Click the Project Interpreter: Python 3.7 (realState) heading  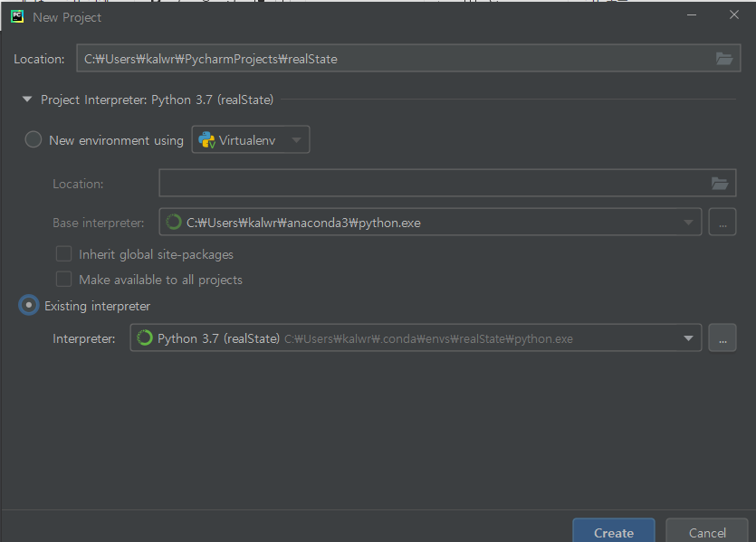157,100
